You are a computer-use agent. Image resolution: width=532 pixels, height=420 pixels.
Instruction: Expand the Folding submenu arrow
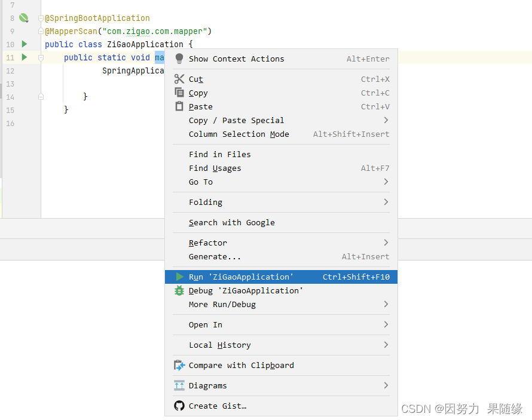pyautogui.click(x=386, y=202)
